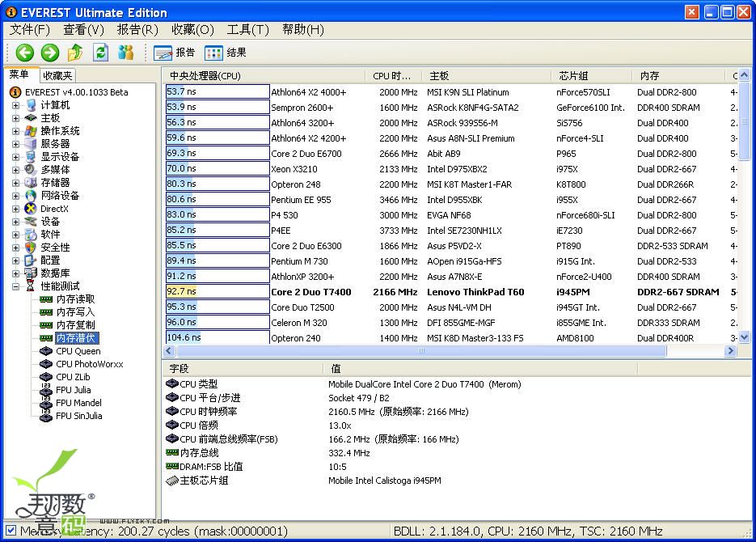
Task: Open the 报告 report button
Action: point(174,53)
